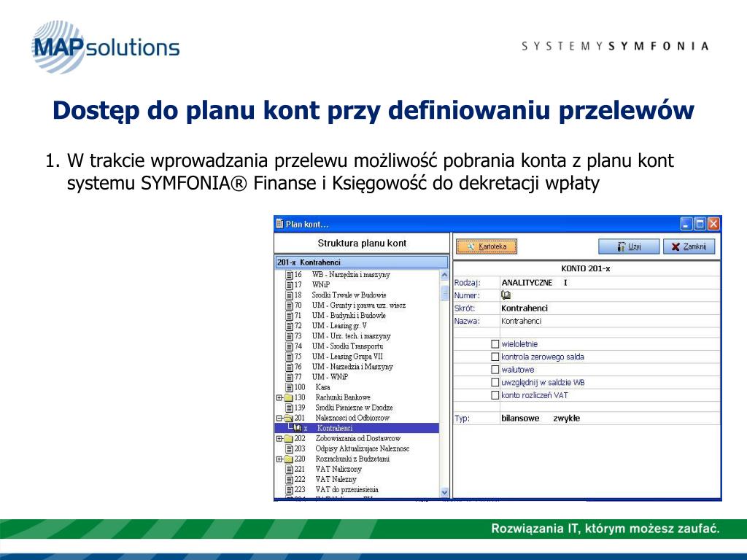Maximize the Plan kont window

click(x=700, y=224)
